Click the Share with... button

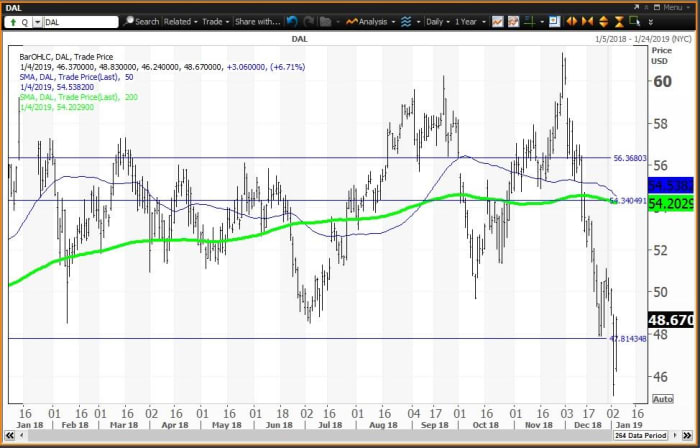[256, 20]
